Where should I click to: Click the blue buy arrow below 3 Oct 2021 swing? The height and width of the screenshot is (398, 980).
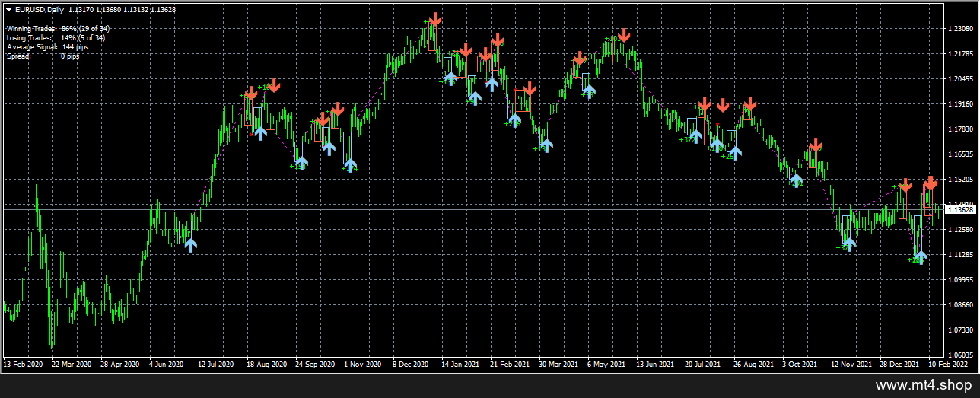point(796,180)
